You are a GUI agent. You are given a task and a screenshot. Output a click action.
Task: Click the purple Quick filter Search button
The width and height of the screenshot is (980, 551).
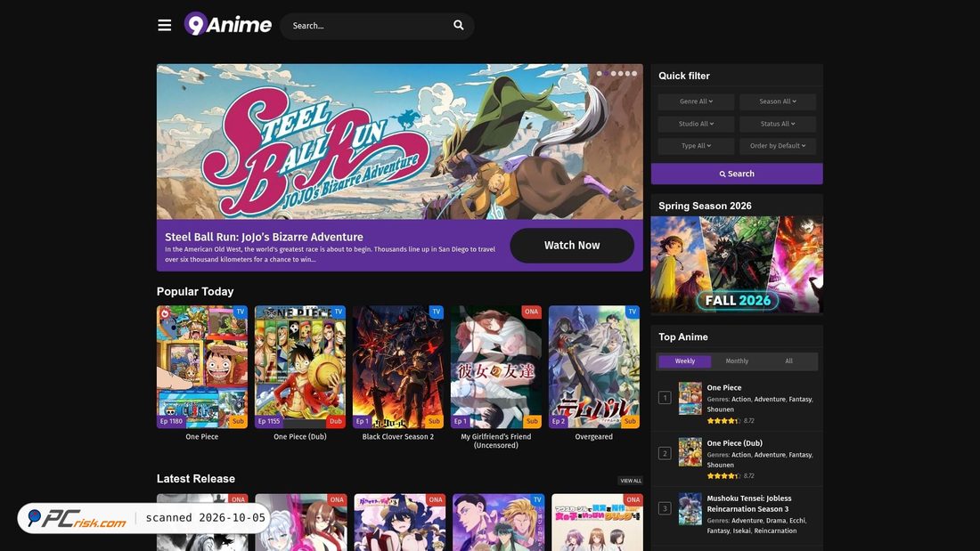(x=737, y=174)
